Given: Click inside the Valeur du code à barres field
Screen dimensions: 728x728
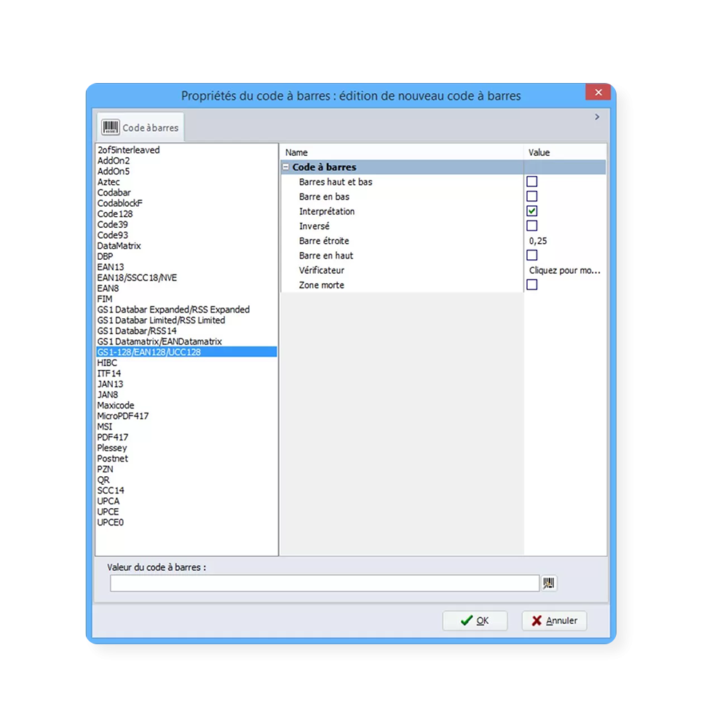Looking at the screenshot, I should [x=320, y=582].
